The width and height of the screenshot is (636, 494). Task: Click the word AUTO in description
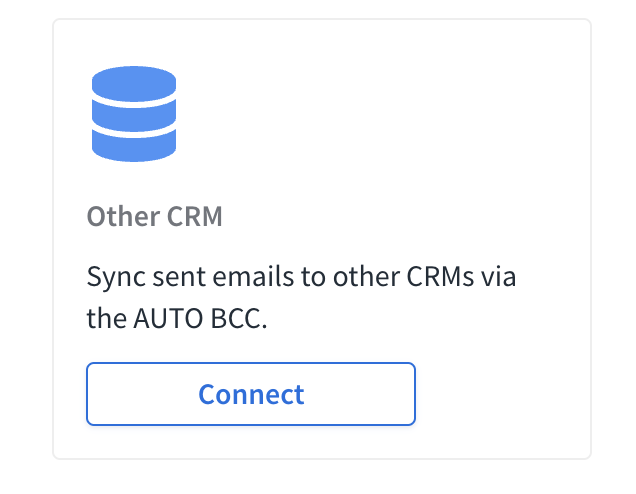[168, 318]
